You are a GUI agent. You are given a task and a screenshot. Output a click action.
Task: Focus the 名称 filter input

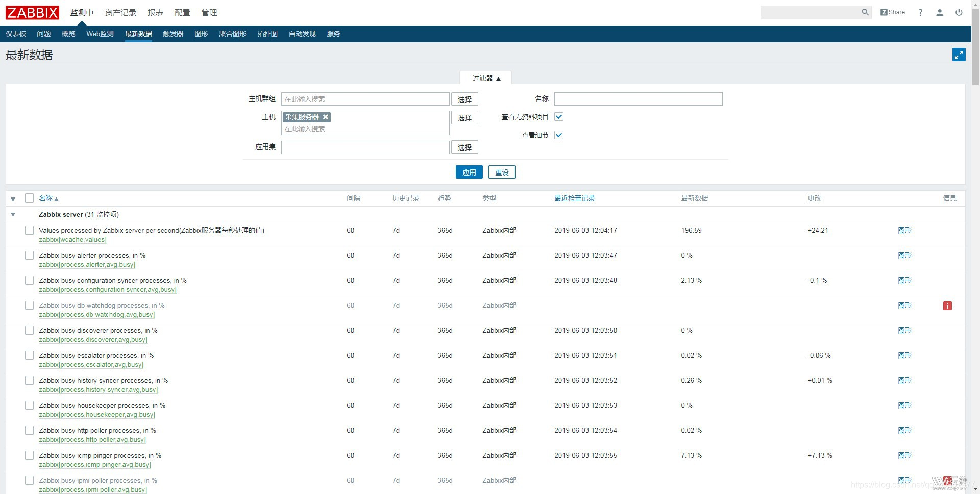tap(638, 98)
